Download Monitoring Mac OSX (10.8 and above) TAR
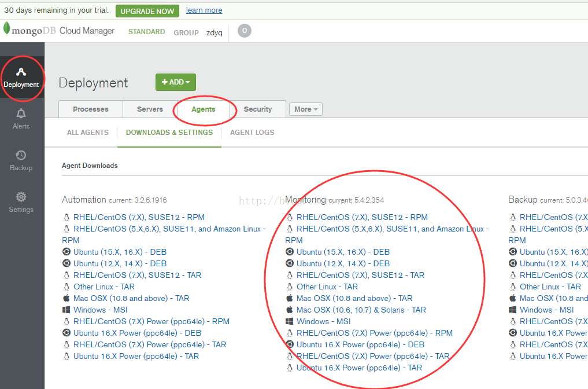 (354, 299)
